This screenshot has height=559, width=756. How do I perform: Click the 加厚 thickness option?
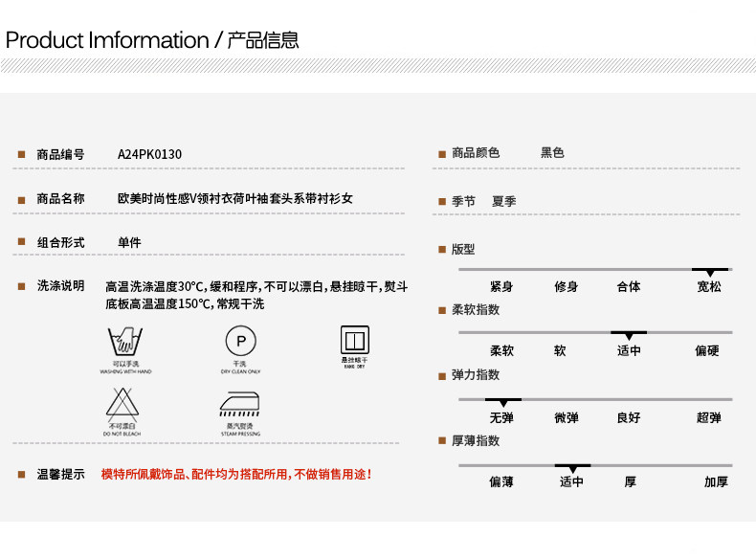pos(716,481)
